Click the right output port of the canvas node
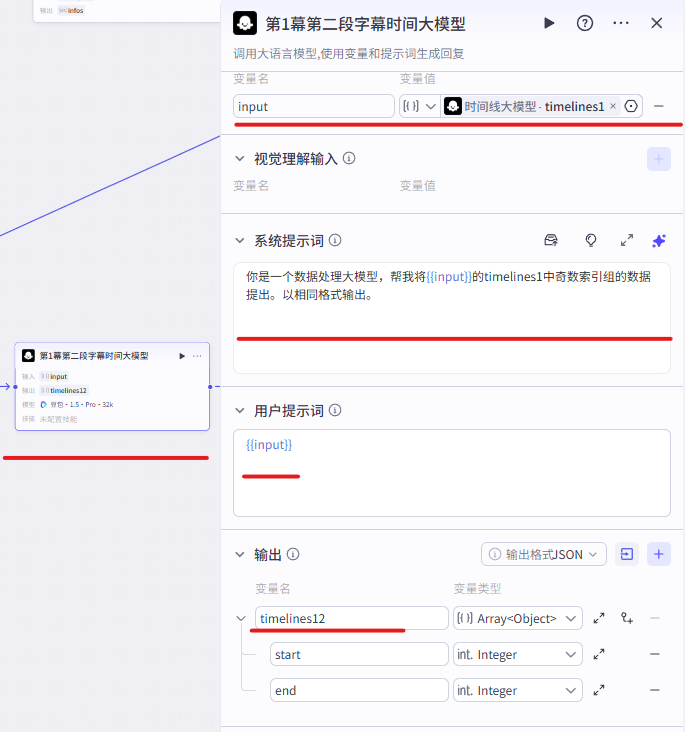The image size is (685, 732). (210, 387)
